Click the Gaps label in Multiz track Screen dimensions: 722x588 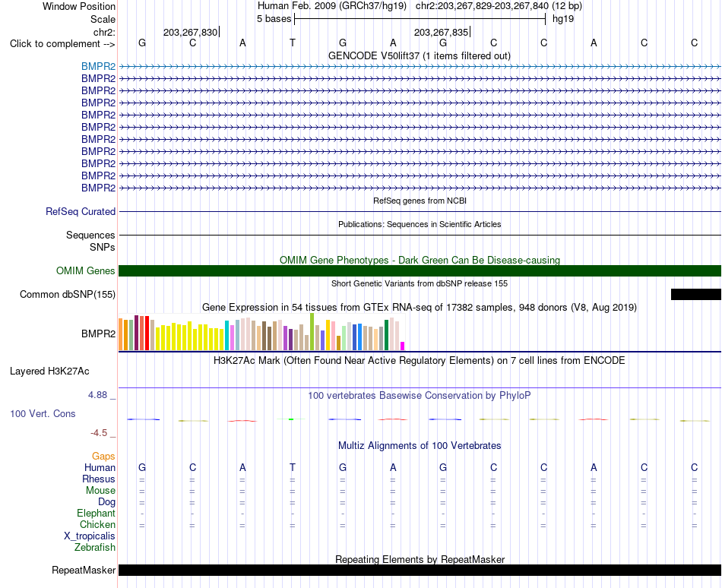coord(103,456)
